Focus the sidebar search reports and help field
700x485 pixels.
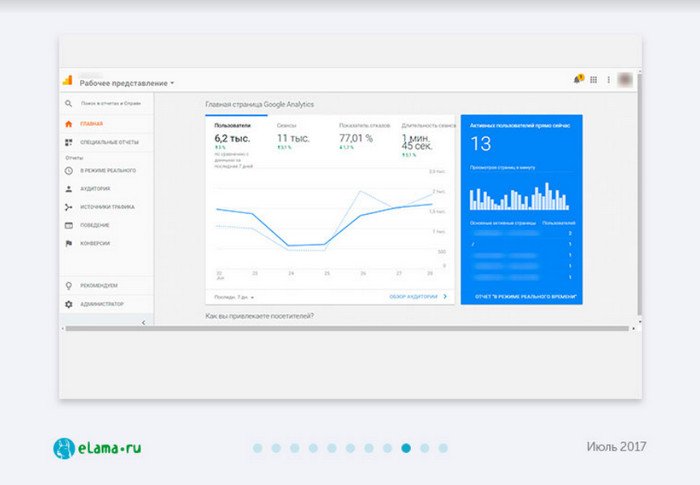point(110,104)
